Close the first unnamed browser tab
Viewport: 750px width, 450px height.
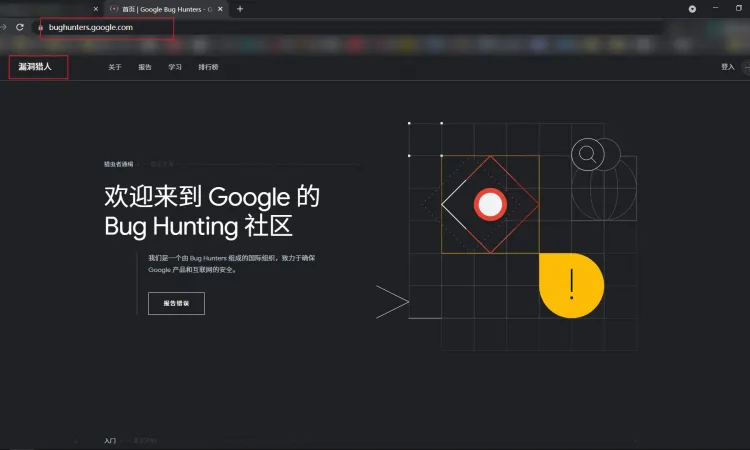pos(96,9)
